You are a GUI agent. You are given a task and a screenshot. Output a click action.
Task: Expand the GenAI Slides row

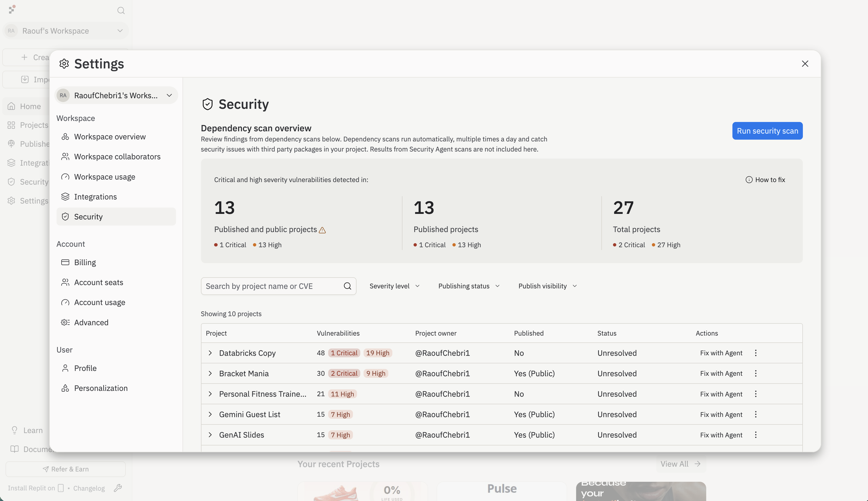(x=210, y=435)
